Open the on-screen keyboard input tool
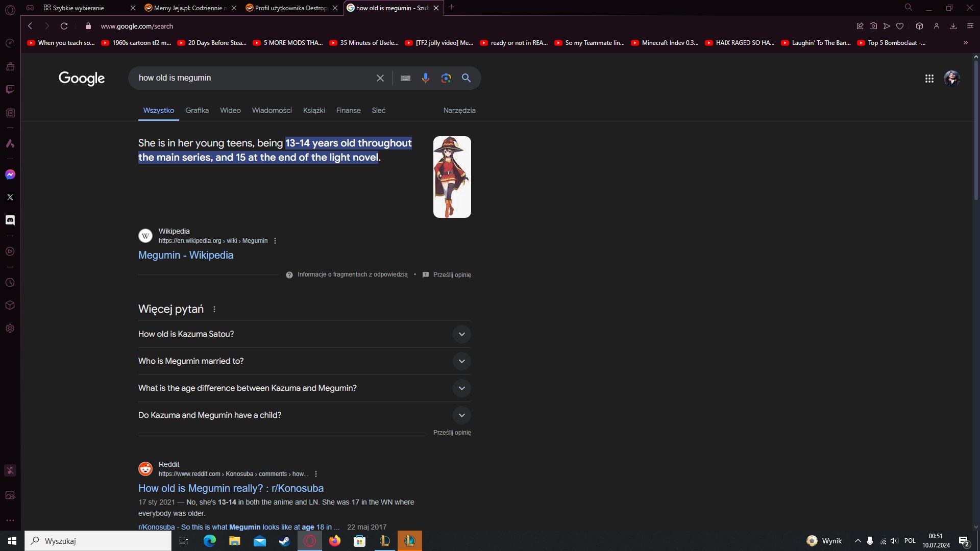Viewport: 980px width, 551px height. (405, 78)
